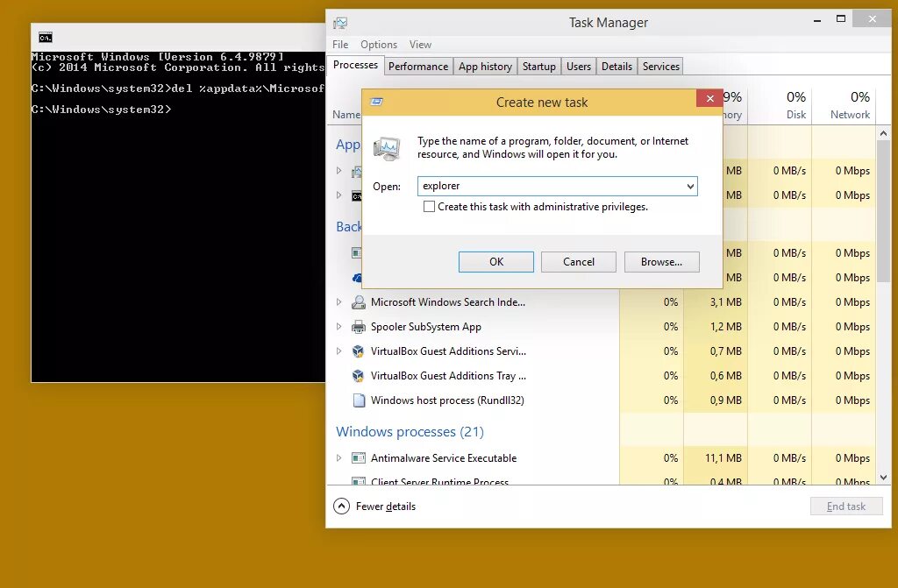898x588 pixels.
Task: Switch to the Performance tab
Action: tap(418, 67)
